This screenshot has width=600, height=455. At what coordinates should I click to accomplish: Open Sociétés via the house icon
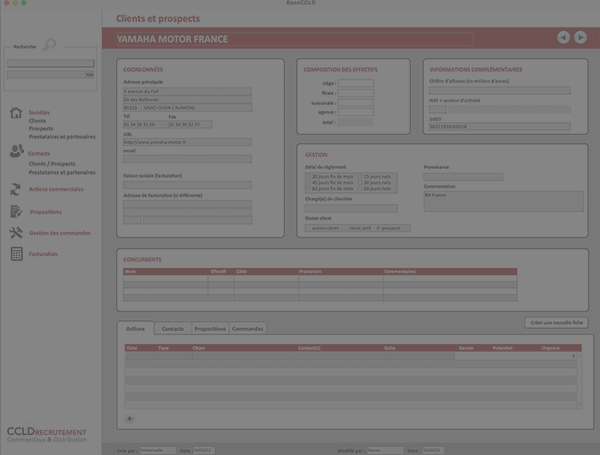(16, 113)
